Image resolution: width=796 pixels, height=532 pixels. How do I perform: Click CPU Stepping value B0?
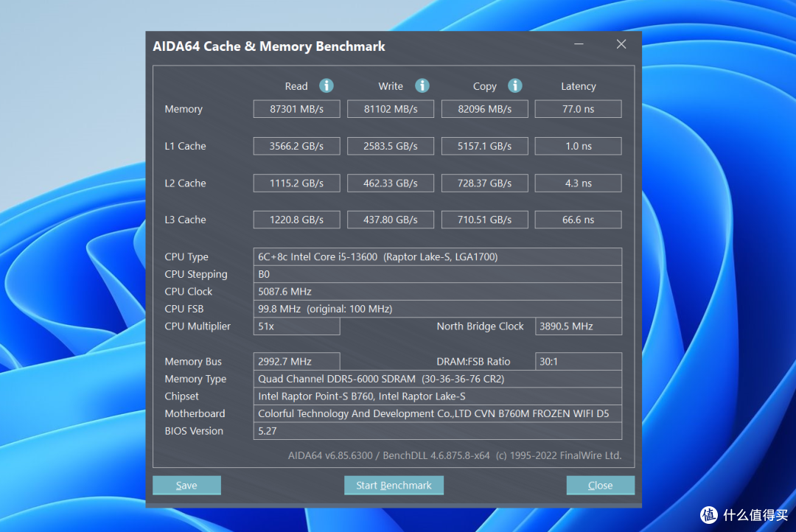438,274
